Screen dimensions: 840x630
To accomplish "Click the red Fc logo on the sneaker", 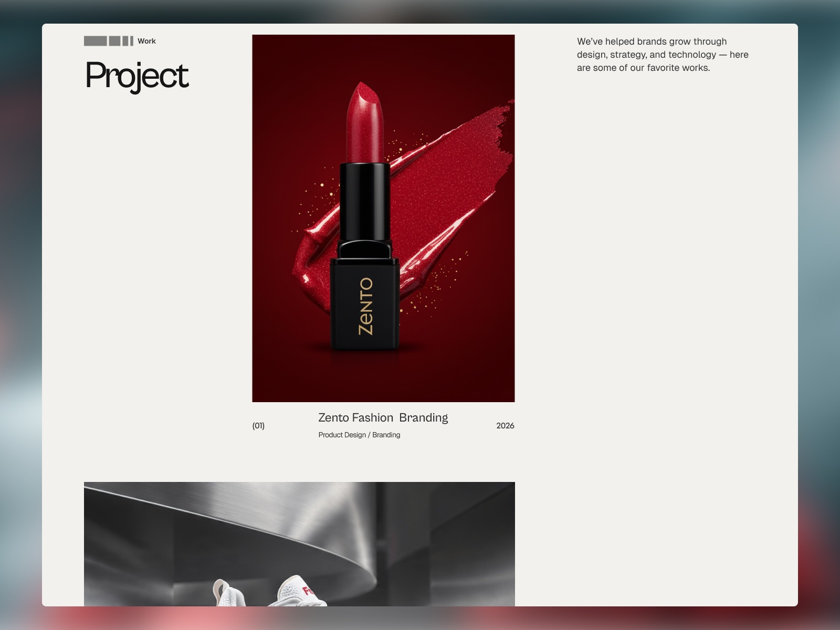I will 308,591.
